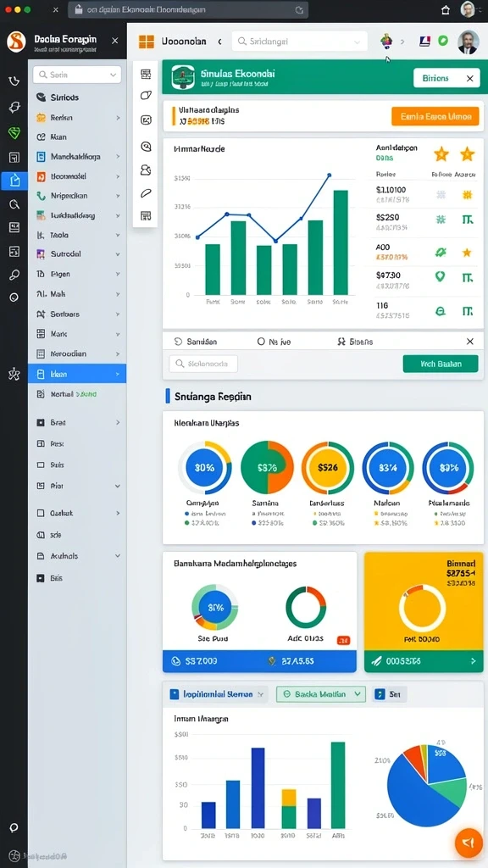
Task: Click the orange 'Eanla Earoe Umoe' button
Action: pyautogui.click(x=435, y=116)
